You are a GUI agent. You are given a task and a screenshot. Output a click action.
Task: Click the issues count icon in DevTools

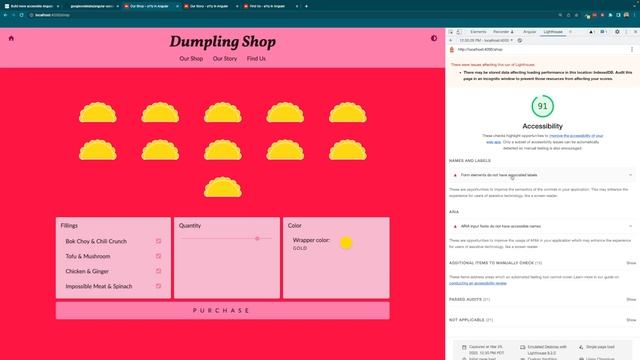coord(604,31)
